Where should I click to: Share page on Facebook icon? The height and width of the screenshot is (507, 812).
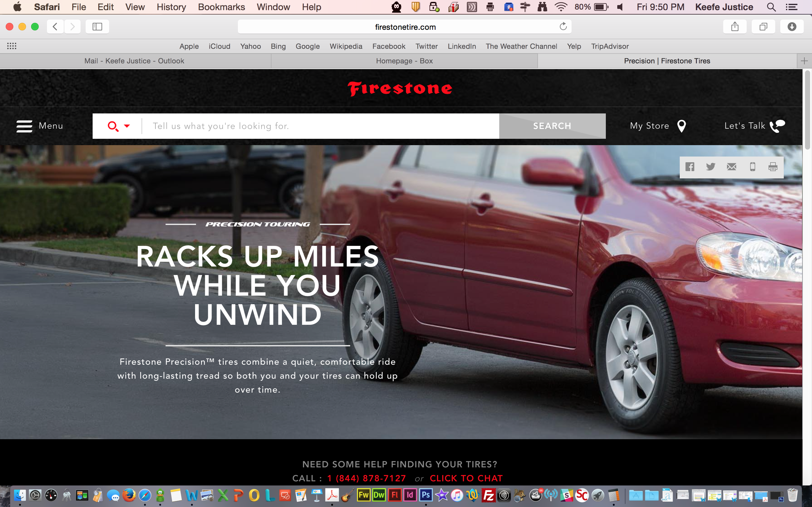690,167
